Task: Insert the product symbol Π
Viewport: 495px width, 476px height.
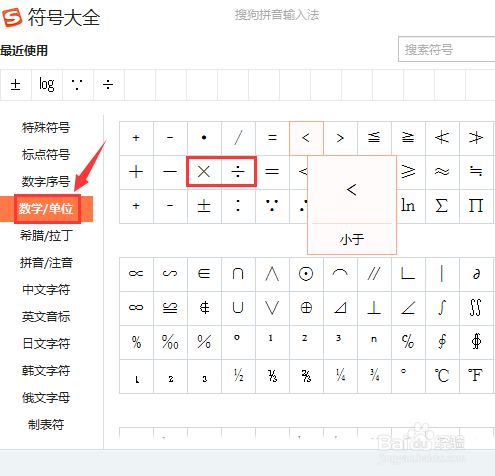Action: tap(476, 206)
